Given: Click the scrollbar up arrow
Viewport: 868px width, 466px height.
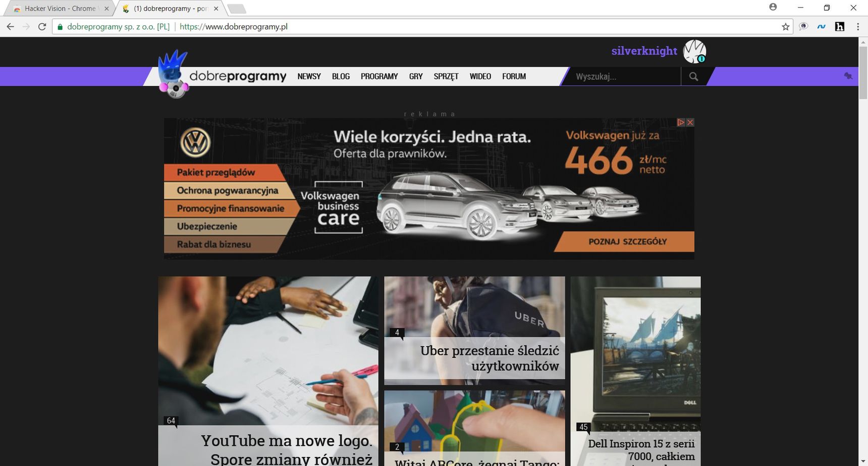Looking at the screenshot, I should [x=863, y=41].
